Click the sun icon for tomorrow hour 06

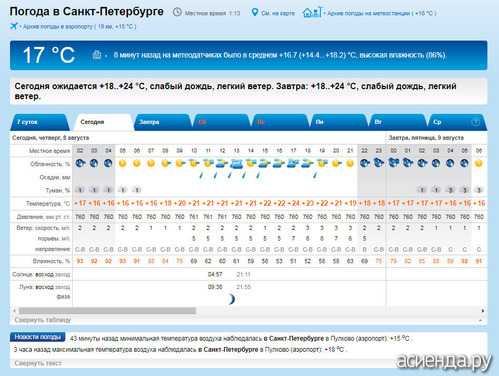pyautogui.click(x=479, y=163)
